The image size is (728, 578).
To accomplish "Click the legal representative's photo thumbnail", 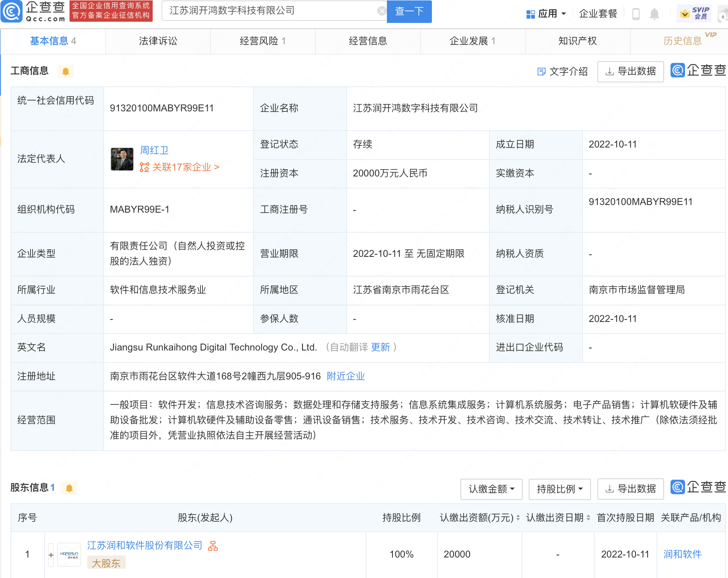I will [x=122, y=159].
